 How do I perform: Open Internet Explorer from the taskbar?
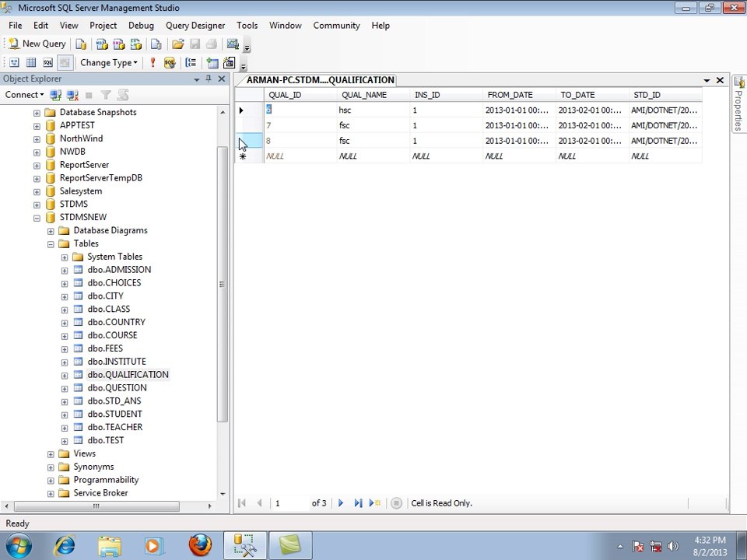[65, 544]
